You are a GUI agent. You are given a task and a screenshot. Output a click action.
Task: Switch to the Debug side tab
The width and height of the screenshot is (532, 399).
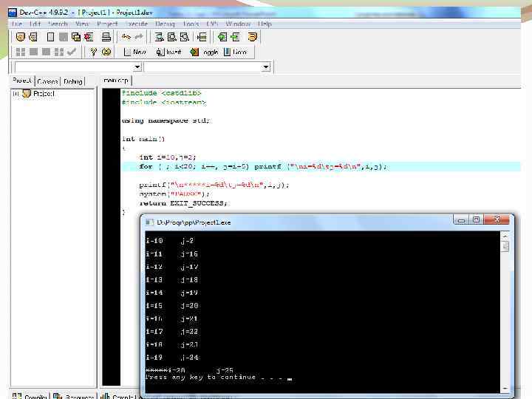pos(73,81)
